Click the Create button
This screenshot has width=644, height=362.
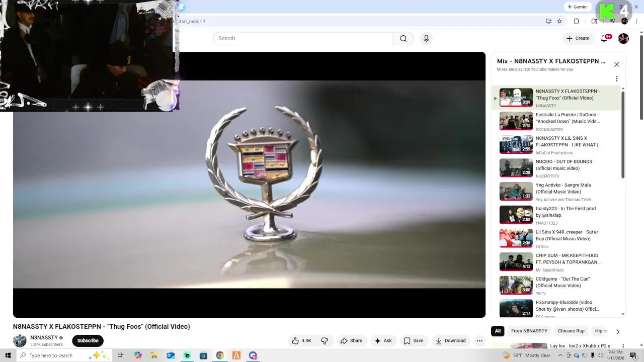pyautogui.click(x=578, y=38)
